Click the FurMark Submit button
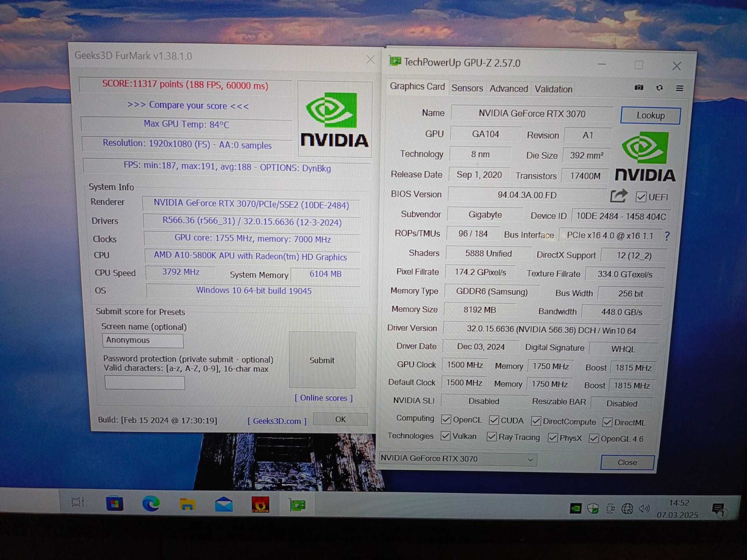The height and width of the screenshot is (560, 747). pos(322,360)
